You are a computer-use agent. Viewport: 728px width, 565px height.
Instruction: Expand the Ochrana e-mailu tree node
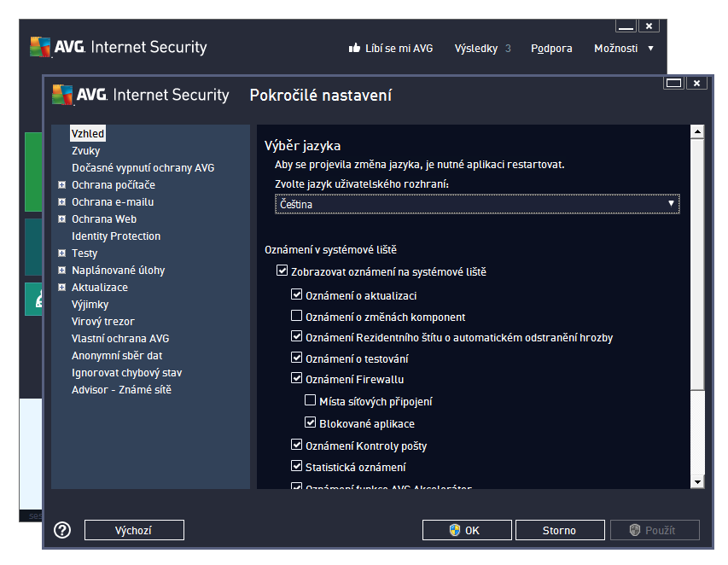point(61,202)
